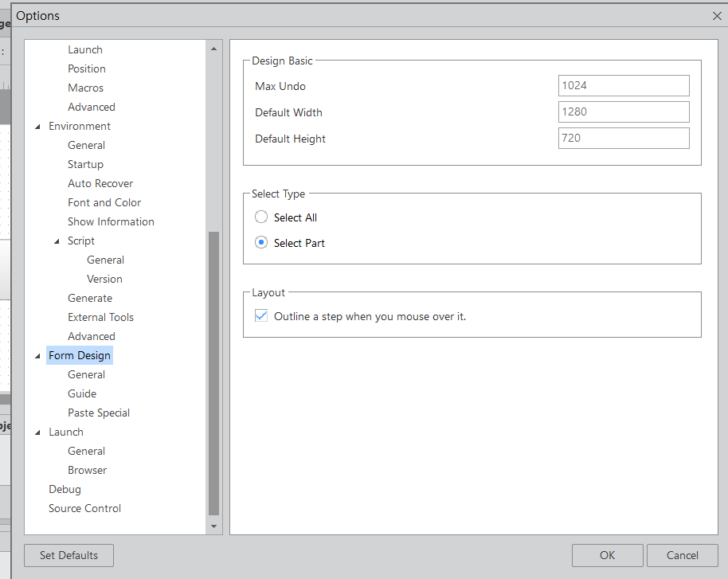Screen dimensions: 728x579
Task: Open the Position tree item
Action: point(86,68)
